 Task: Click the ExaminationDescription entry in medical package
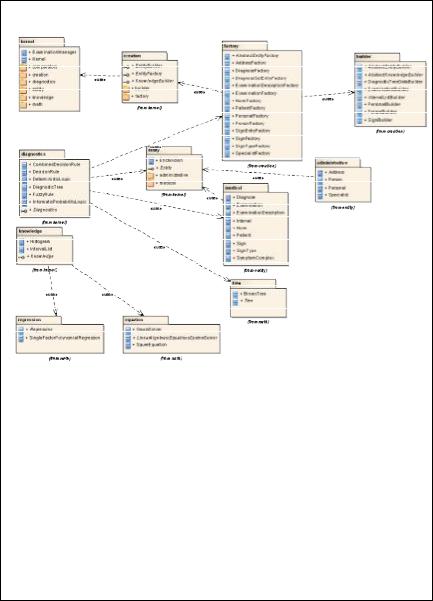261,212
